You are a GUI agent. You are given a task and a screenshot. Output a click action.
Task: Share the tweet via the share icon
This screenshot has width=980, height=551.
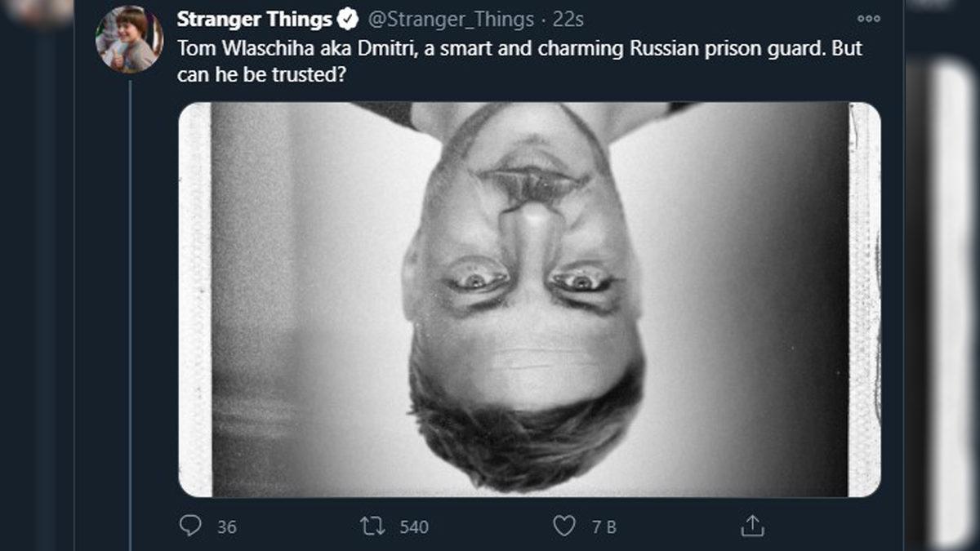[x=751, y=526]
